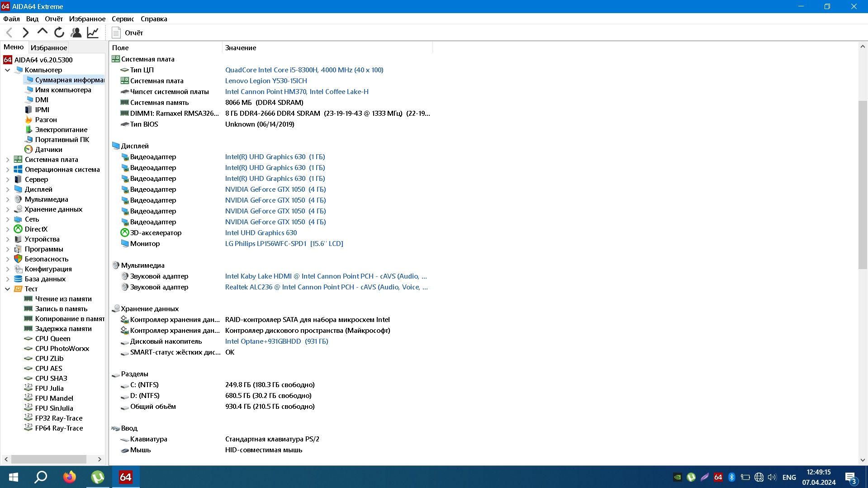Open Intel Optane+931GBHDD disk link
868x488 pixels.
click(276, 341)
